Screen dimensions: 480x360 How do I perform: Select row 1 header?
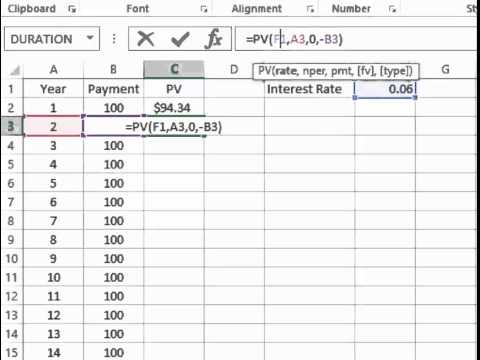[11, 89]
